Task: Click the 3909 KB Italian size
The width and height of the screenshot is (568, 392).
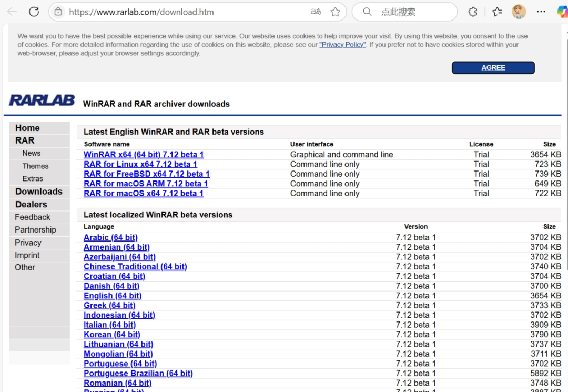Action: (x=545, y=325)
